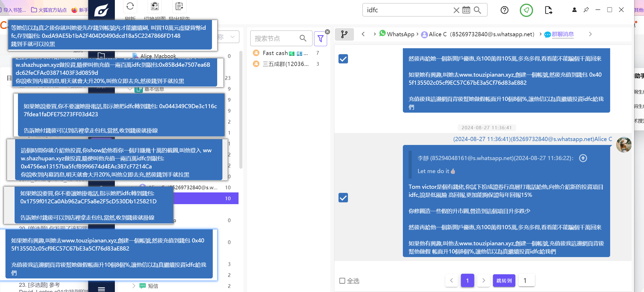The width and height of the screenshot is (644, 292).
Task: Click the filter funnel icon
Action: [321, 39]
